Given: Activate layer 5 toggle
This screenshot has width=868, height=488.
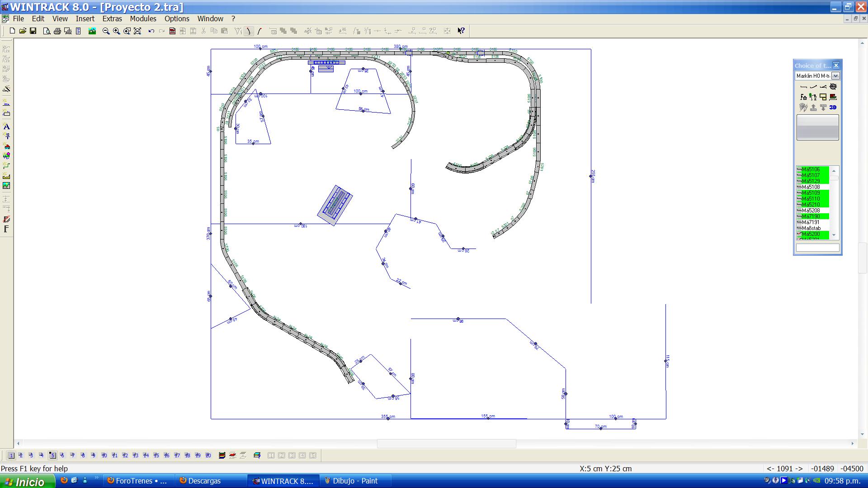Looking at the screenshot, I should pos(52,455).
